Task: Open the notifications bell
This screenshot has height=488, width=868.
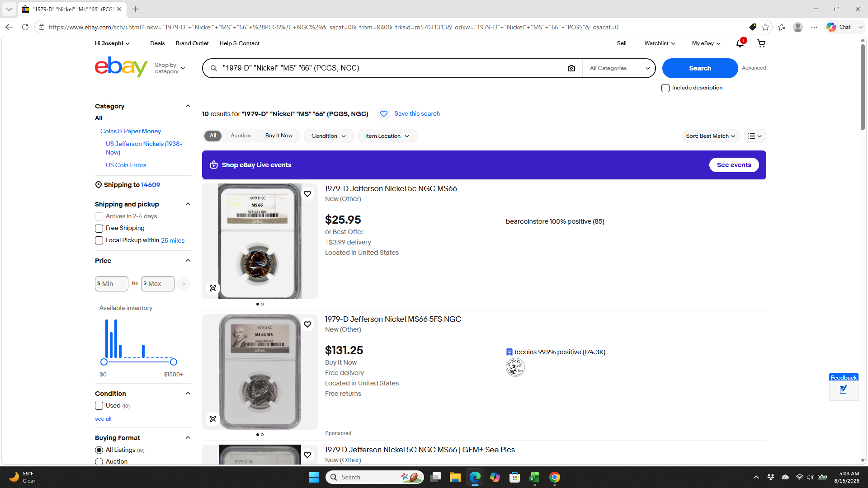Action: coord(740,43)
